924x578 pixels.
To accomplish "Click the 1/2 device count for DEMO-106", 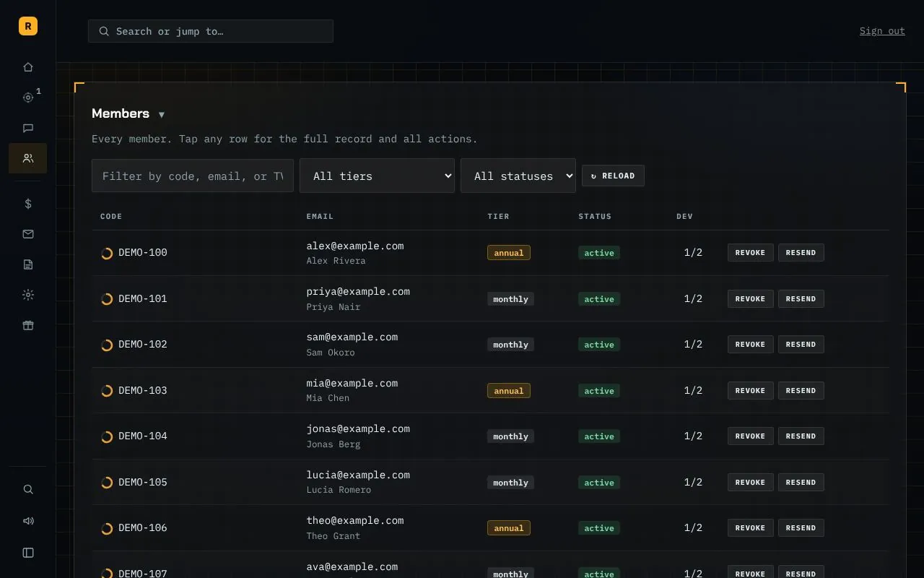I will tap(693, 527).
